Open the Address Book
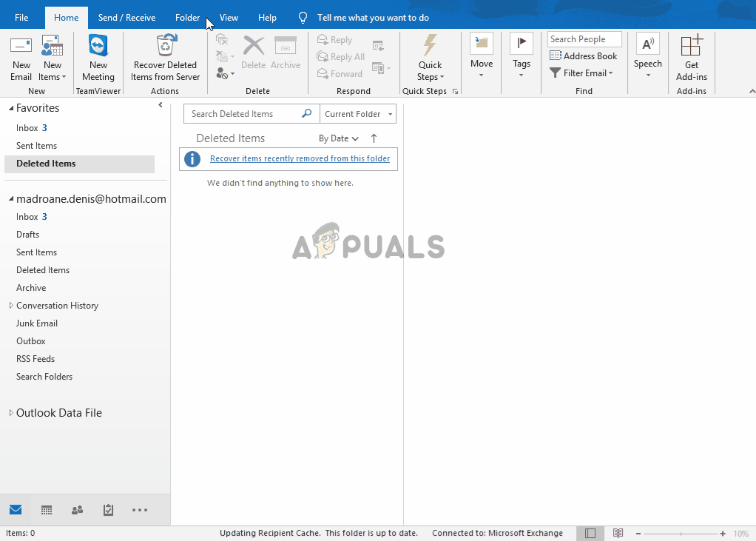Screen dimensions: 756x541 tap(583, 56)
